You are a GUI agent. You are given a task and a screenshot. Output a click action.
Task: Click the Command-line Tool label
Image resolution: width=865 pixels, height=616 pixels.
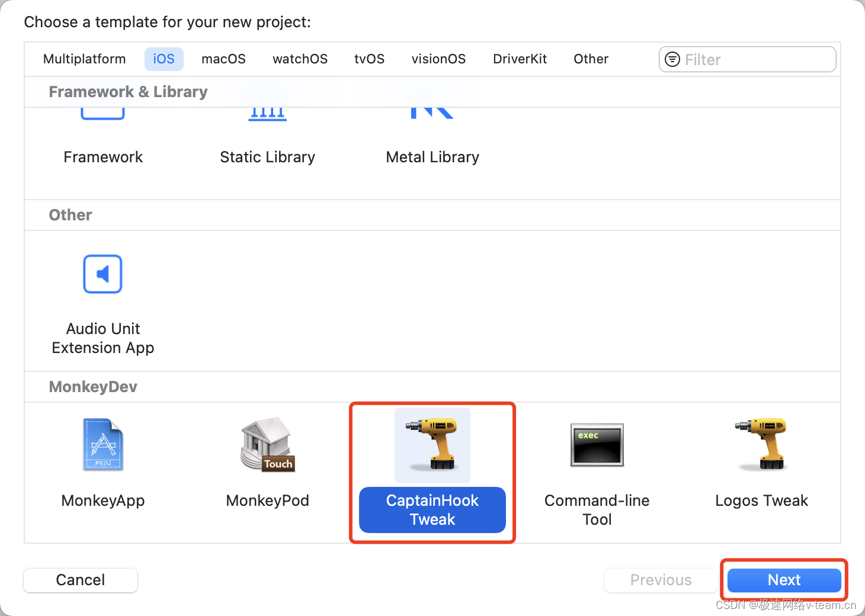(597, 510)
